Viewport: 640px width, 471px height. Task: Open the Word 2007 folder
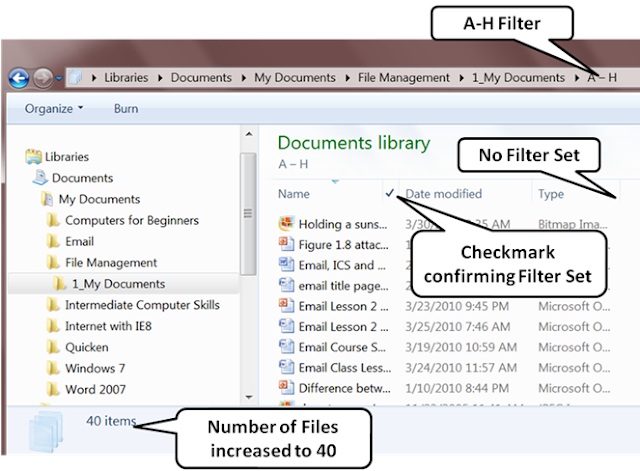[96, 390]
